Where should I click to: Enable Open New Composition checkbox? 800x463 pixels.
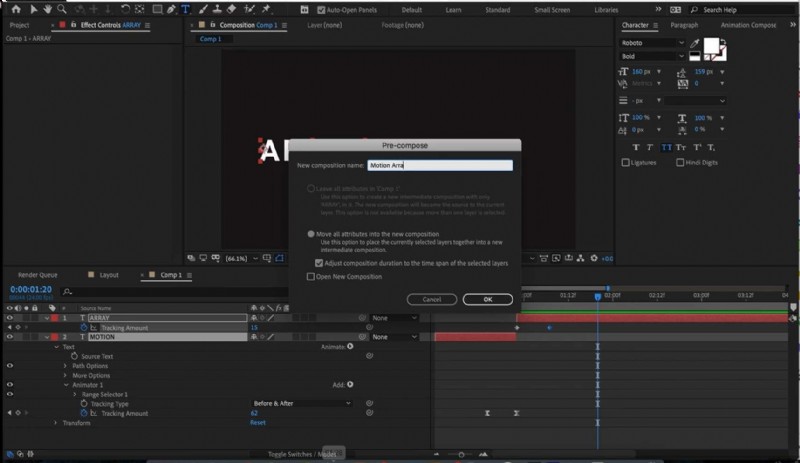point(311,277)
